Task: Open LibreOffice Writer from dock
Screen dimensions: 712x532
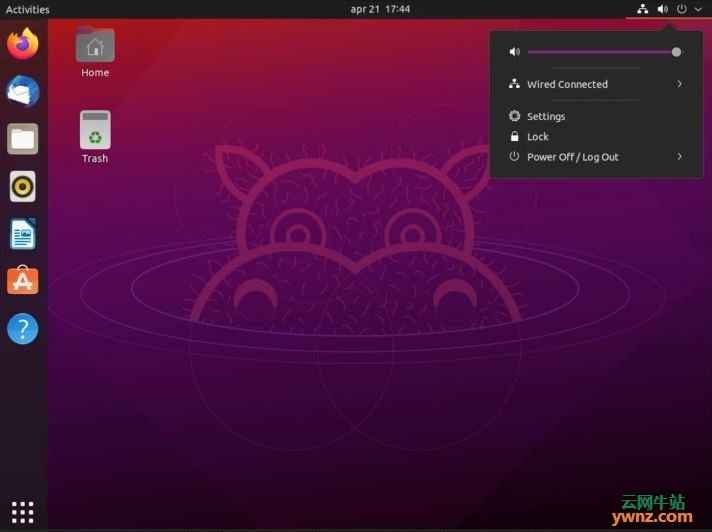Action: [23, 234]
